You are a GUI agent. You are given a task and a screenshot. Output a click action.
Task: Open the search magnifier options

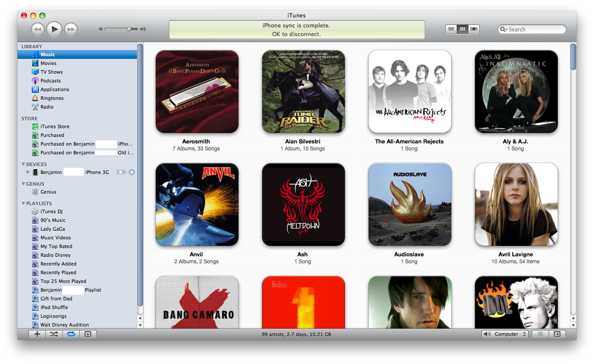[504, 29]
